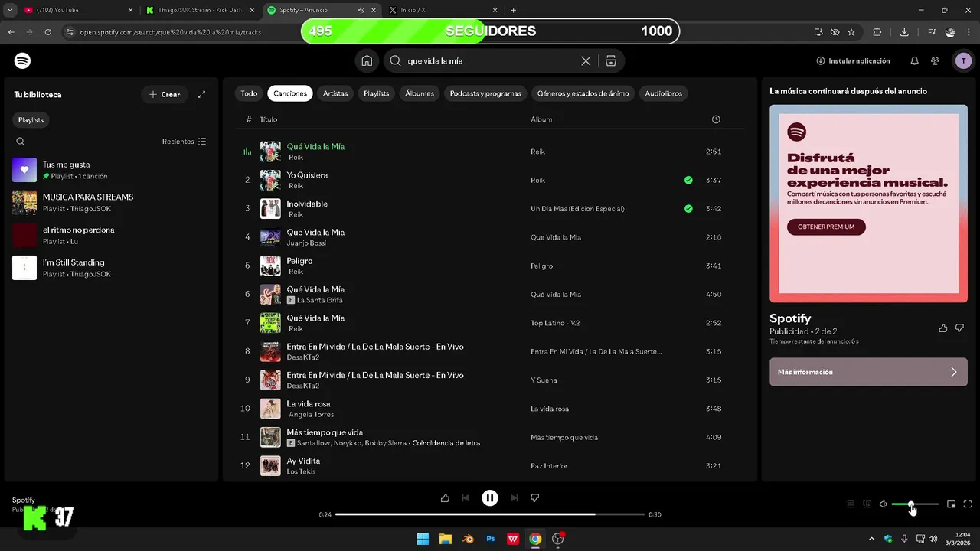Skip to next track button

pyautogui.click(x=514, y=498)
